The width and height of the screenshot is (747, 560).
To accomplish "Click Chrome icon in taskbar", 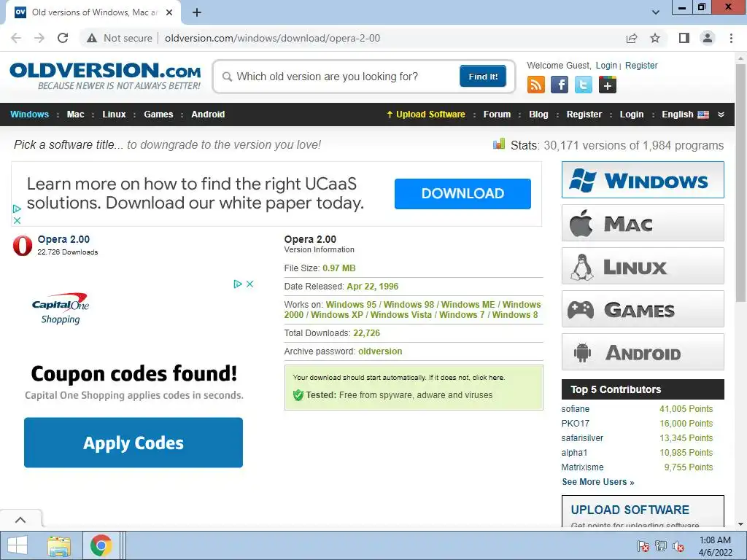I will click(101, 545).
